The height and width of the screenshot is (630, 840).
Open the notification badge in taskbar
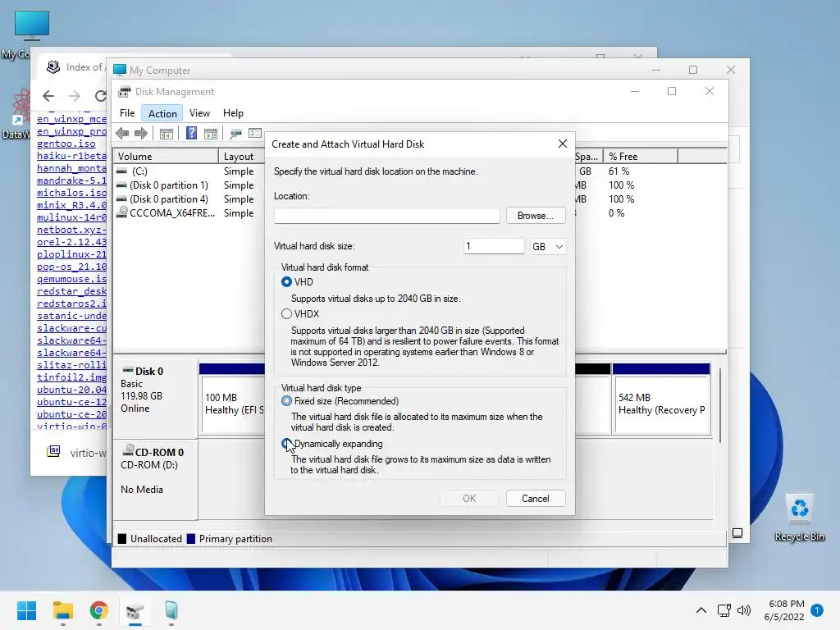point(817,610)
